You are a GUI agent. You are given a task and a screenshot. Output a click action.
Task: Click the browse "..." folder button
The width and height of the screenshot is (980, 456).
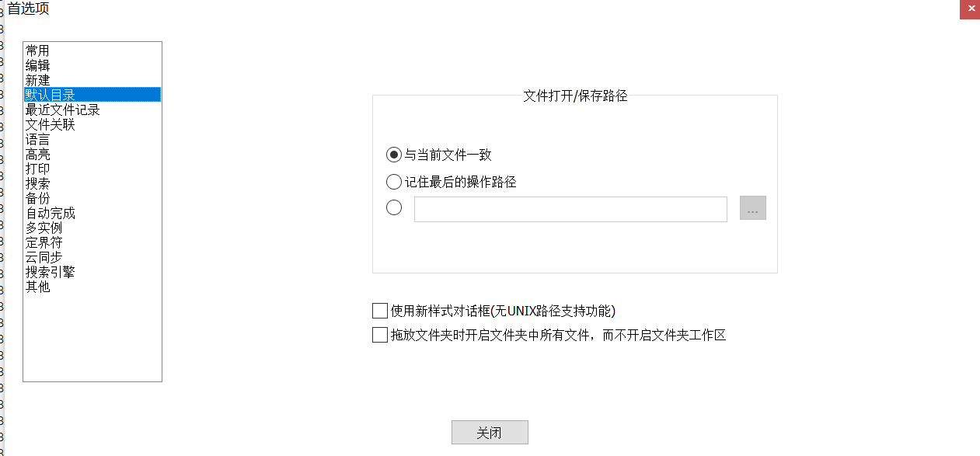coord(752,208)
